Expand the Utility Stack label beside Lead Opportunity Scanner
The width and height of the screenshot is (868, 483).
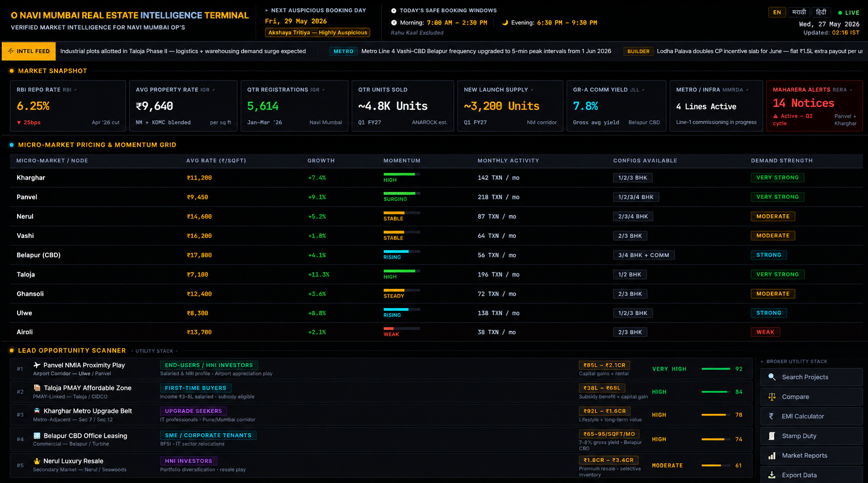pos(154,351)
